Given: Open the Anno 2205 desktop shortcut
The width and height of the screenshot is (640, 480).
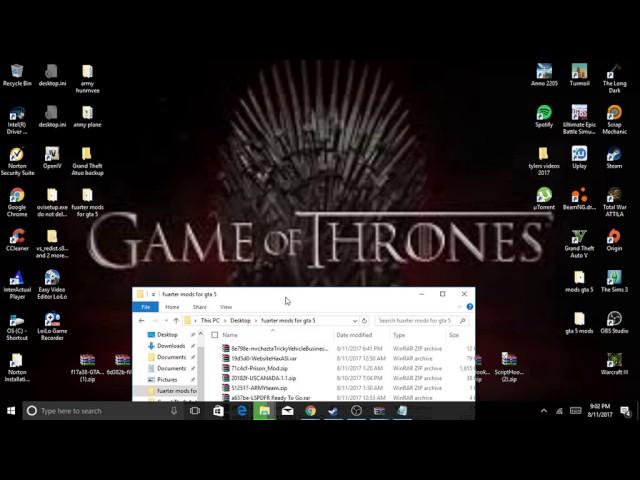Looking at the screenshot, I should 544,75.
